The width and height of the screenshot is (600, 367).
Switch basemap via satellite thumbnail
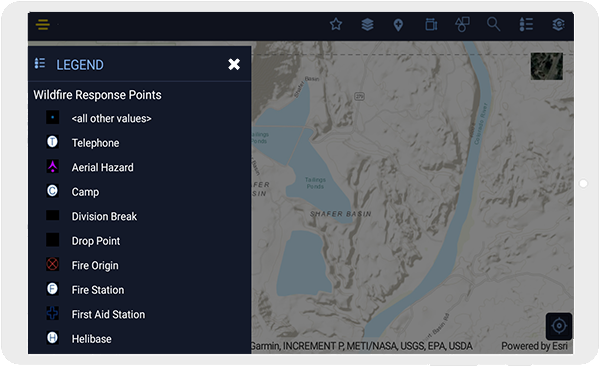click(x=547, y=66)
